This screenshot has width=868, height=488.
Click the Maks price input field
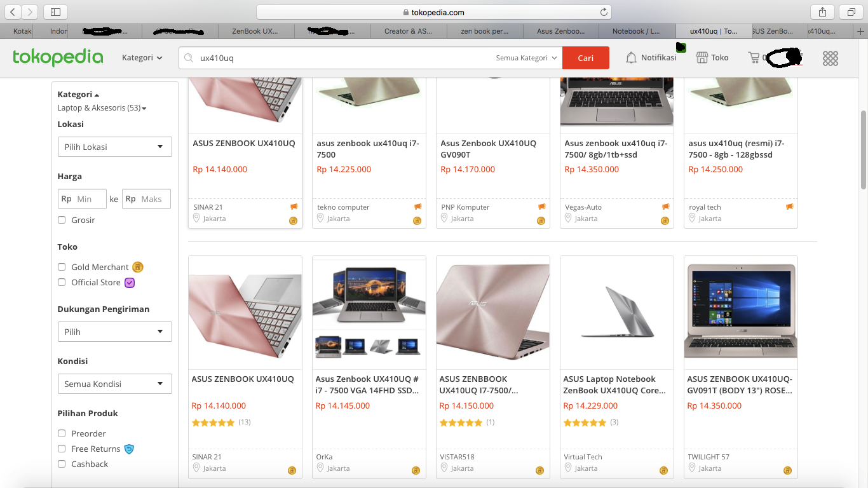click(x=147, y=199)
